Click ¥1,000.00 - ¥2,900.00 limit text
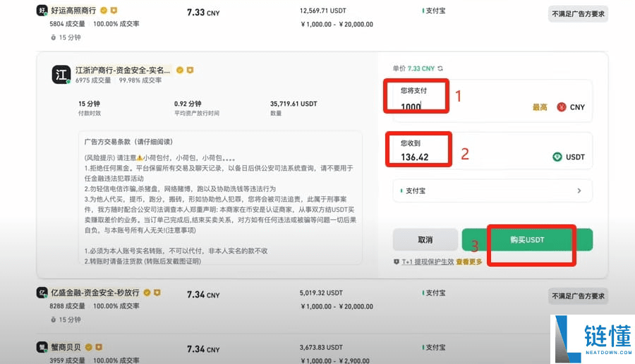The height and width of the screenshot is (364, 635). pos(335,360)
